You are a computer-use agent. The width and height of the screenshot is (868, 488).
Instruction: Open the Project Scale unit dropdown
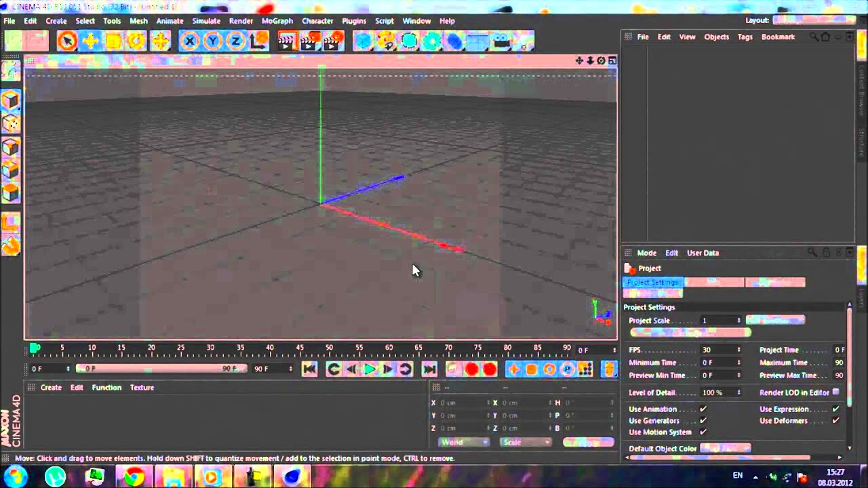775,320
